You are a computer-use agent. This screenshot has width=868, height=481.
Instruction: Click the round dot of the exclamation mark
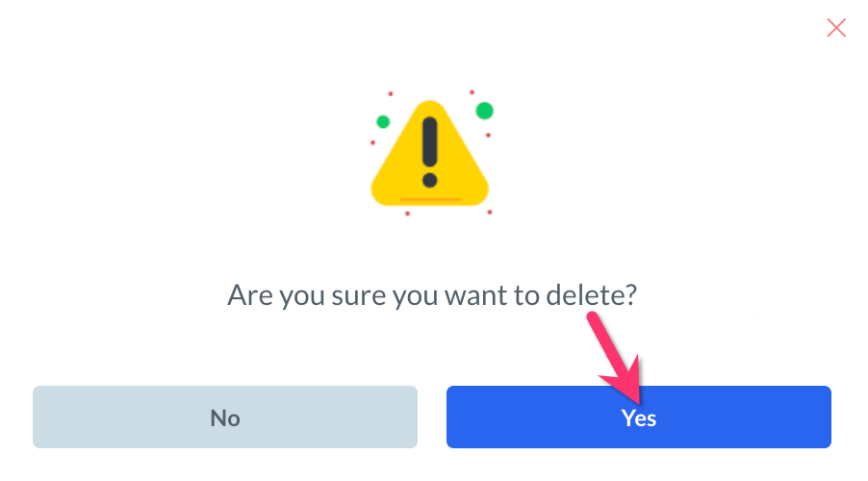click(x=429, y=180)
